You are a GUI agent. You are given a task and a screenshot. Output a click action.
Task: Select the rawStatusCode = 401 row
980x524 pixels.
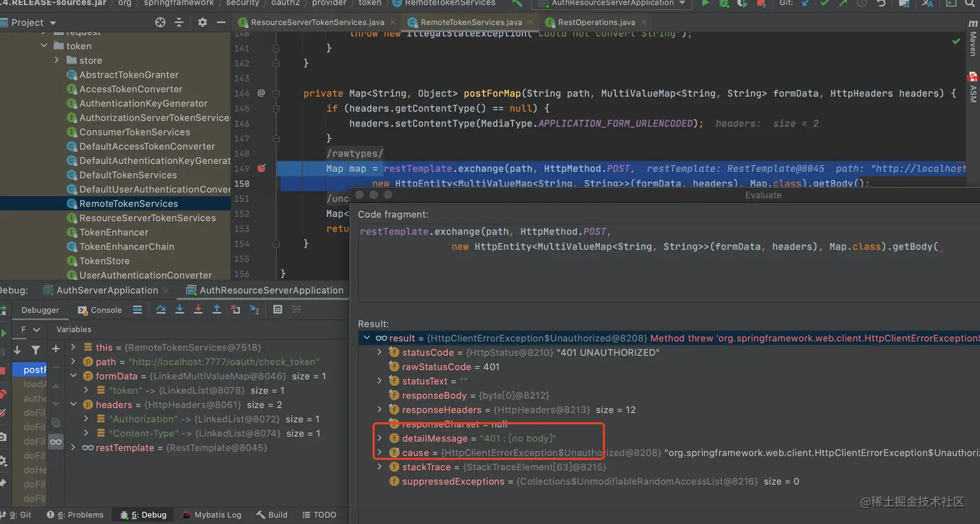669,367
